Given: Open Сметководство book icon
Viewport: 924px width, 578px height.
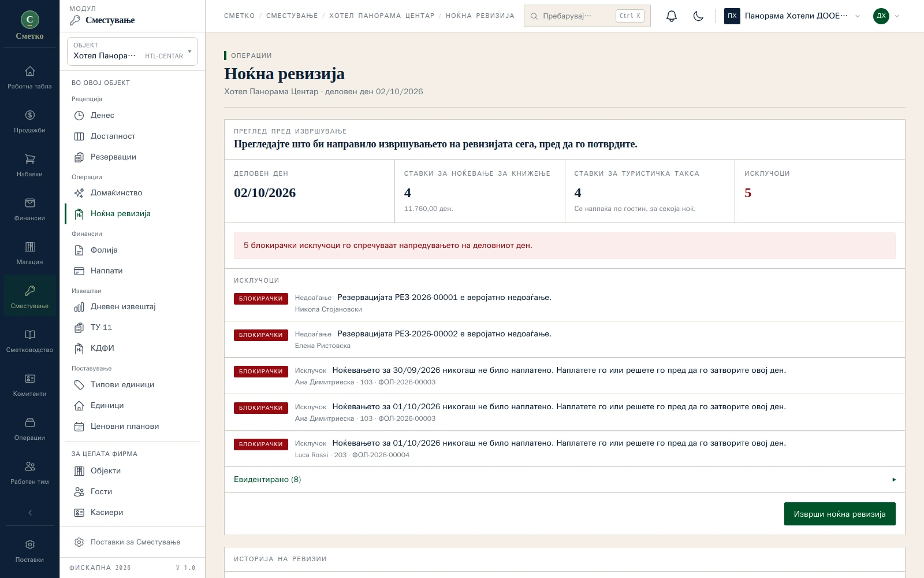Looking at the screenshot, I should click(x=29, y=335).
